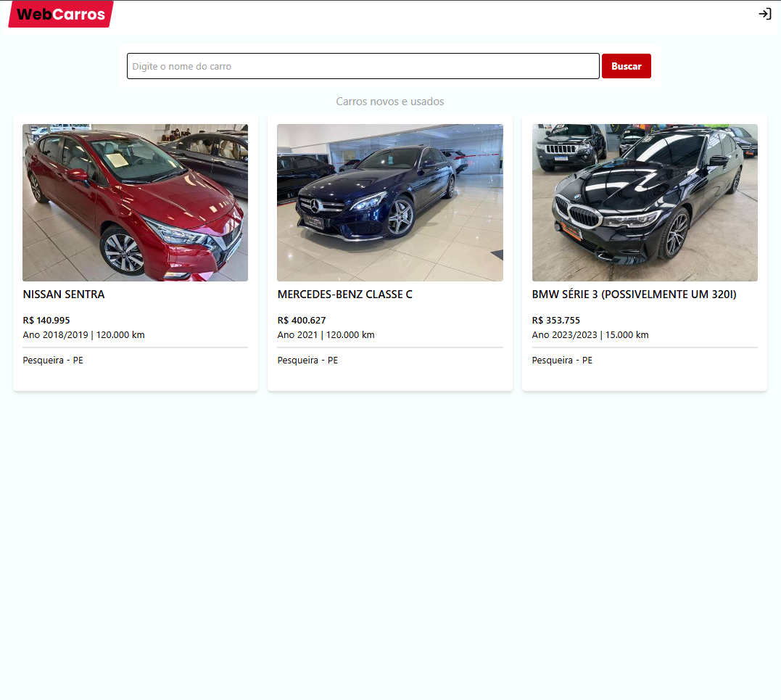Open the Nissan Sentra listing
The height and width of the screenshot is (700, 781).
64,295
